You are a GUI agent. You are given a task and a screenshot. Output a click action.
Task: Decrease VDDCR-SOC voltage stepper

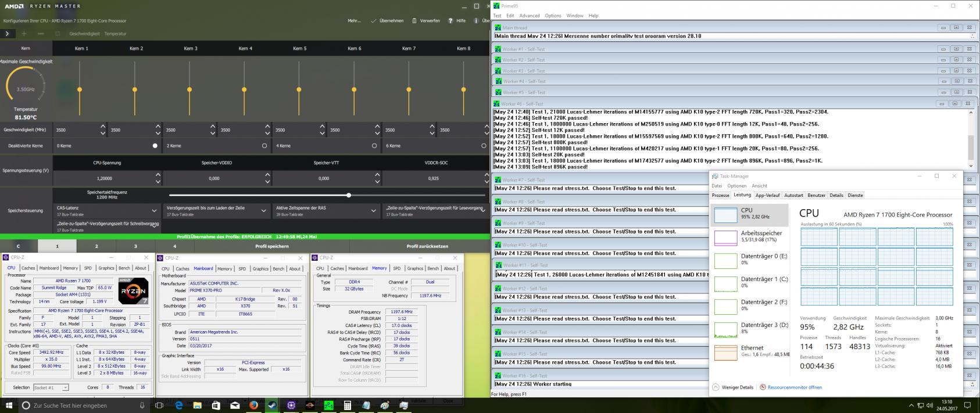487,181
